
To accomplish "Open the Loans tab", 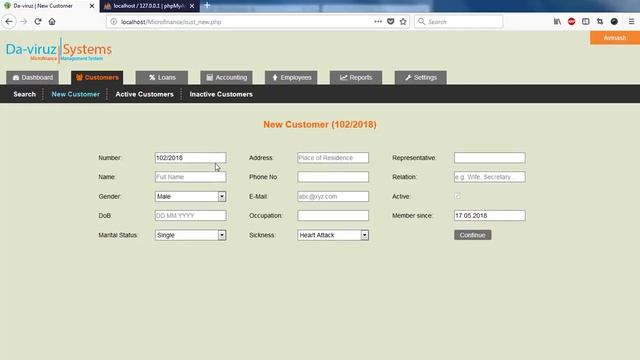I will coord(162,78).
